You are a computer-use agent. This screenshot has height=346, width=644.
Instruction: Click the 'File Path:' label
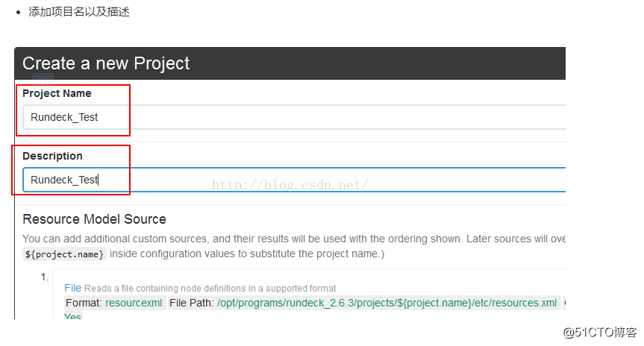click(x=191, y=303)
